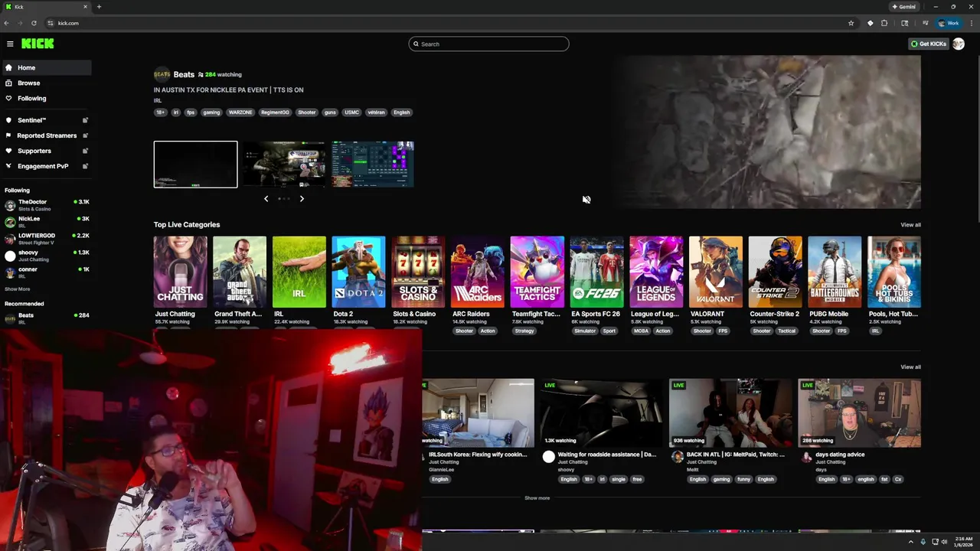Show hidden system tray icons

coord(913,543)
